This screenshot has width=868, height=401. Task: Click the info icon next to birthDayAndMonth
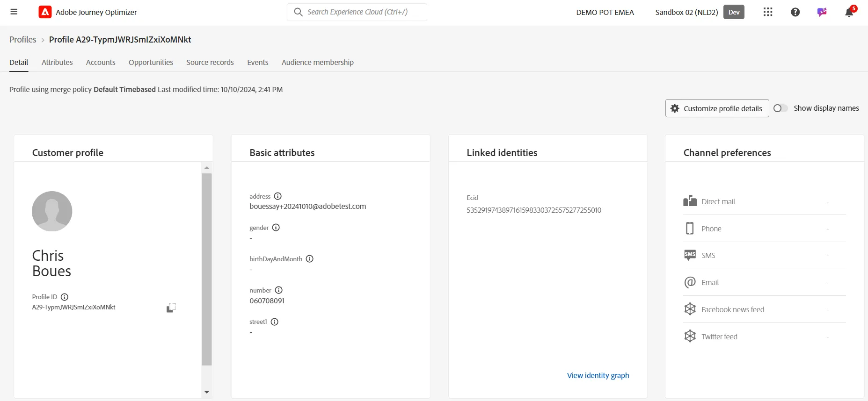310,259
